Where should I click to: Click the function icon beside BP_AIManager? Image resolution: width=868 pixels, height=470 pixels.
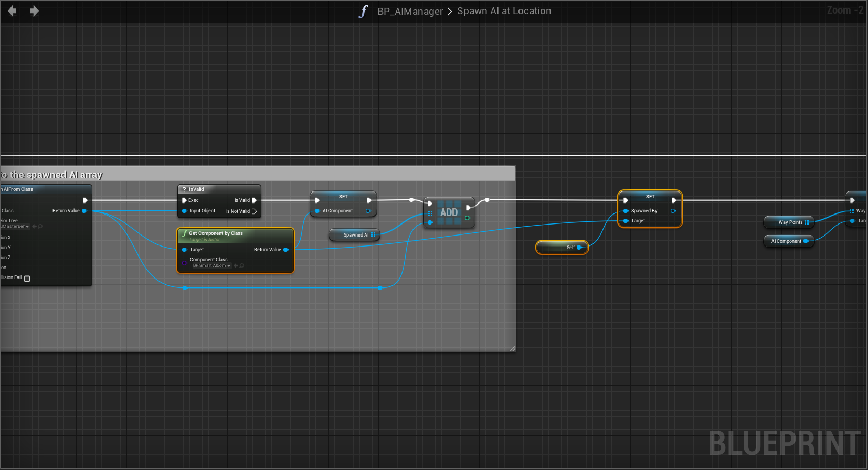[363, 12]
